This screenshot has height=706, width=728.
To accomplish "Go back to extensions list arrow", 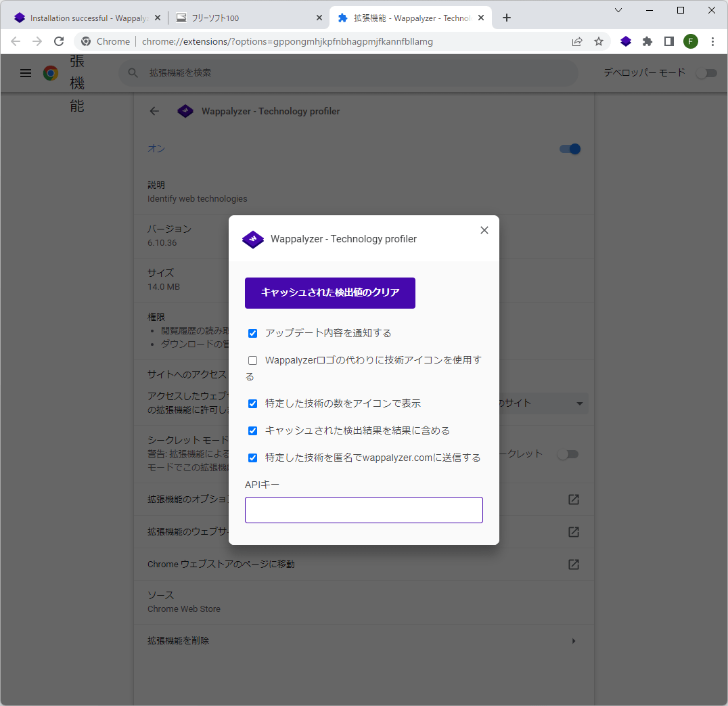I will 154,111.
